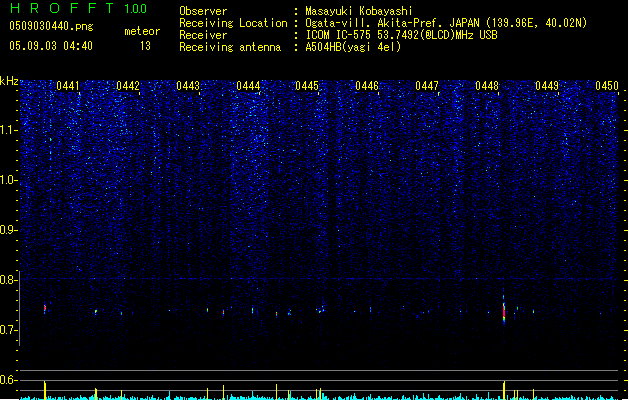Image resolution: width=629 pixels, height=400 pixels.
Task: Click the 0447 time marker
Action: 427,85
